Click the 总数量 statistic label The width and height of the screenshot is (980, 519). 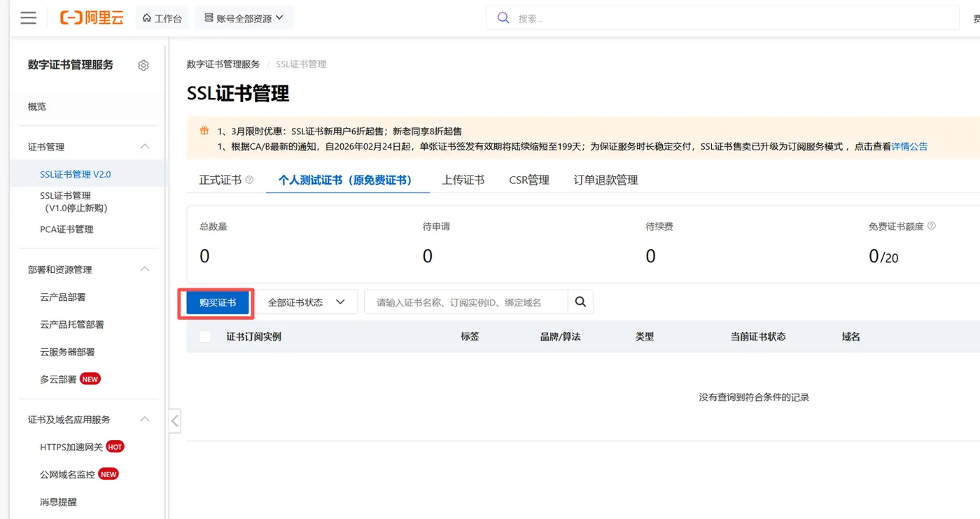coord(213,227)
